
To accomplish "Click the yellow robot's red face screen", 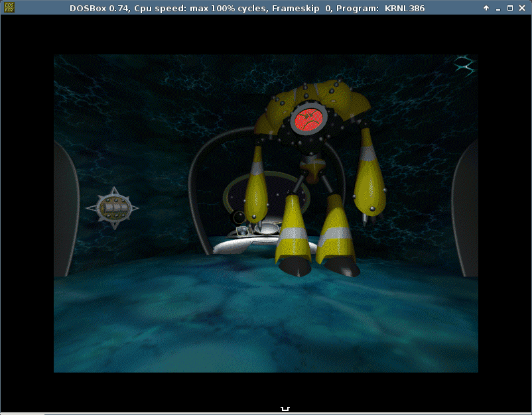I will pos(308,120).
